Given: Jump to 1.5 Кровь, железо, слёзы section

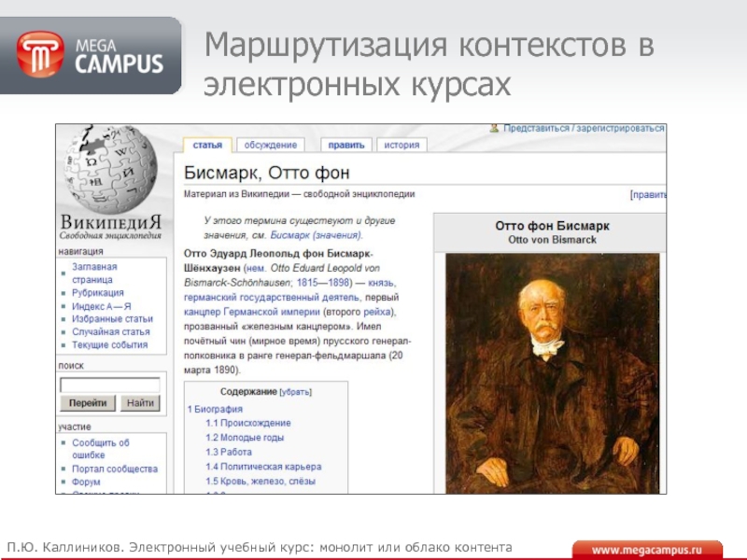Looking at the screenshot, I should click(x=261, y=482).
